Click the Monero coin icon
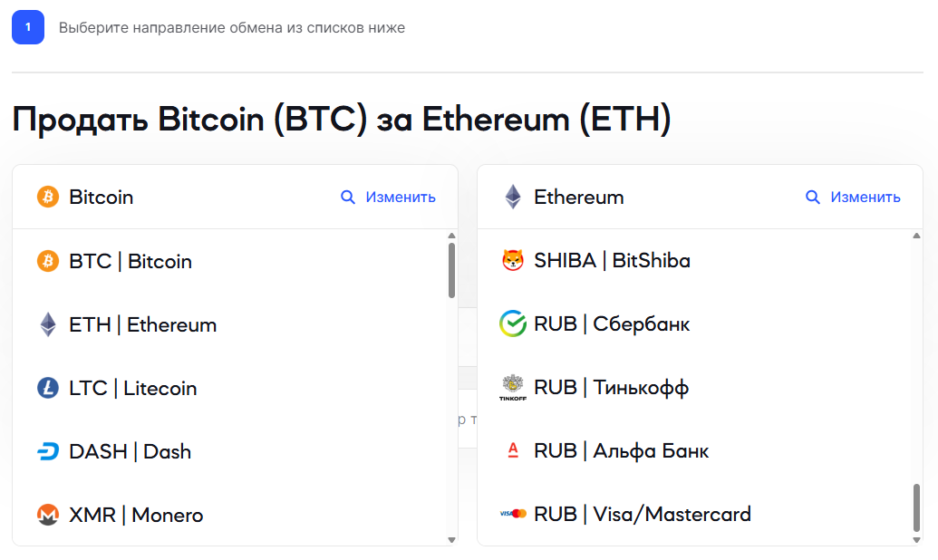The height and width of the screenshot is (560, 938). coord(48,516)
